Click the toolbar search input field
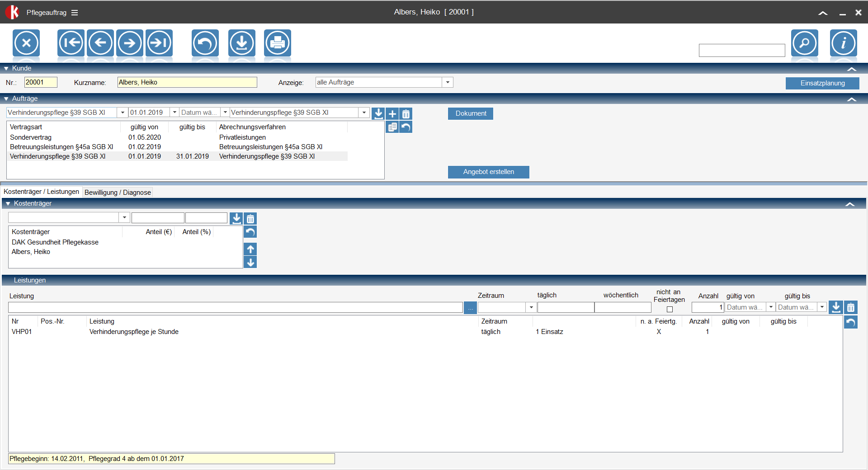868x470 pixels. click(x=742, y=50)
